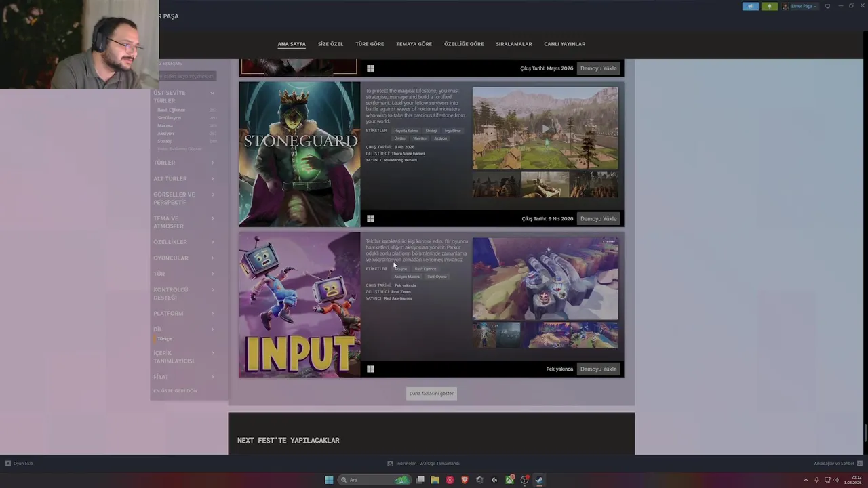This screenshot has height=488, width=868.
Task: Expand the Özellikler filter section
Action: pos(184,242)
